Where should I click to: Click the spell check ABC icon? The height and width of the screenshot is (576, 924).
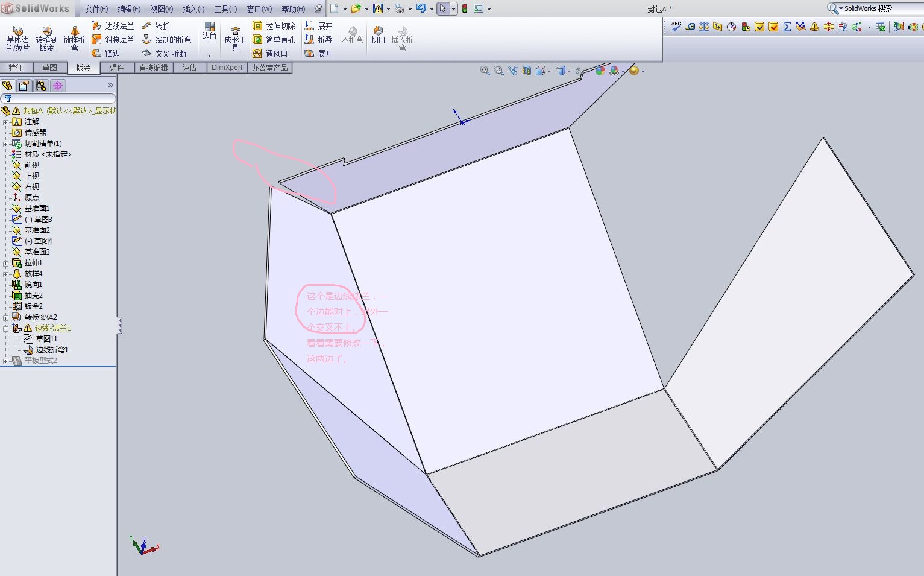coord(676,27)
